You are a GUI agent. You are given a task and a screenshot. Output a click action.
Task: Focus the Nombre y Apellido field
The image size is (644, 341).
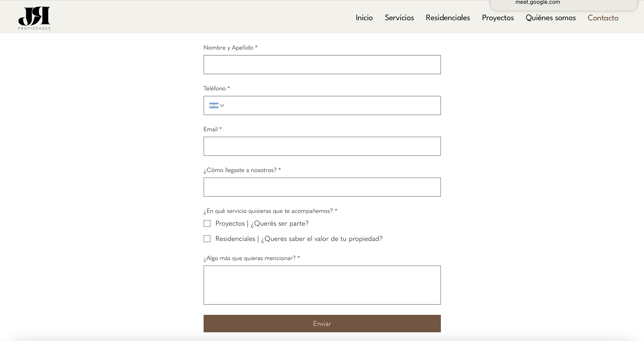point(322,65)
